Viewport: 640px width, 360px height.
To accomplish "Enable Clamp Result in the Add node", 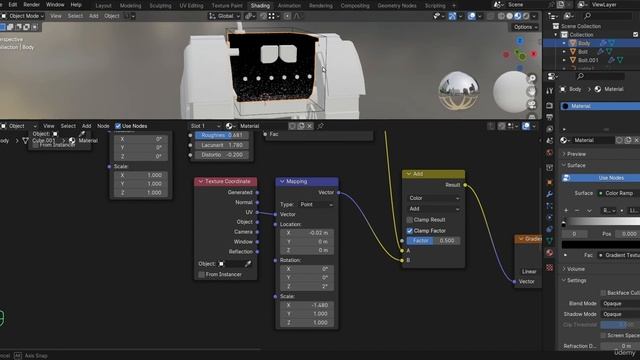I will [x=409, y=220].
